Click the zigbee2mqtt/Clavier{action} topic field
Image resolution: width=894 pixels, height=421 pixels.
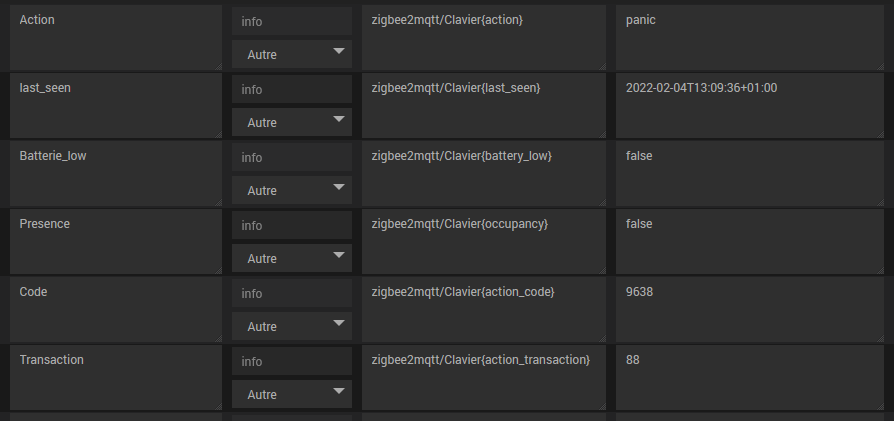[483, 37]
